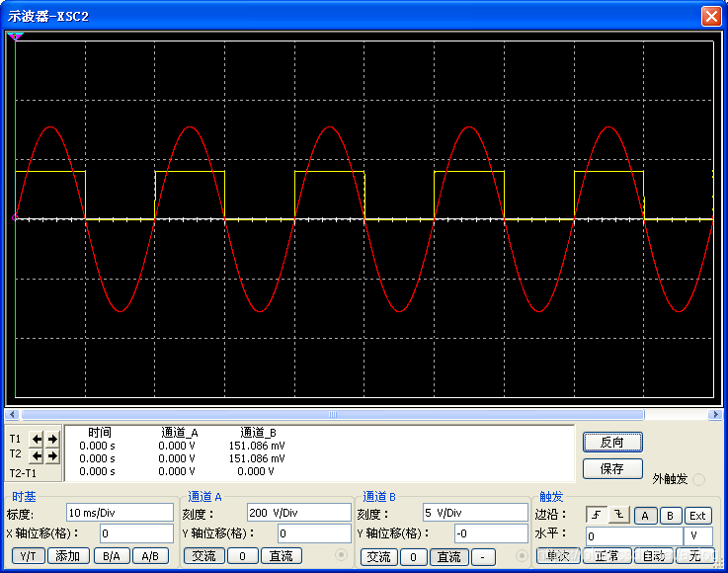
Task: Click the 无 trigger mode button
Action: click(x=694, y=555)
